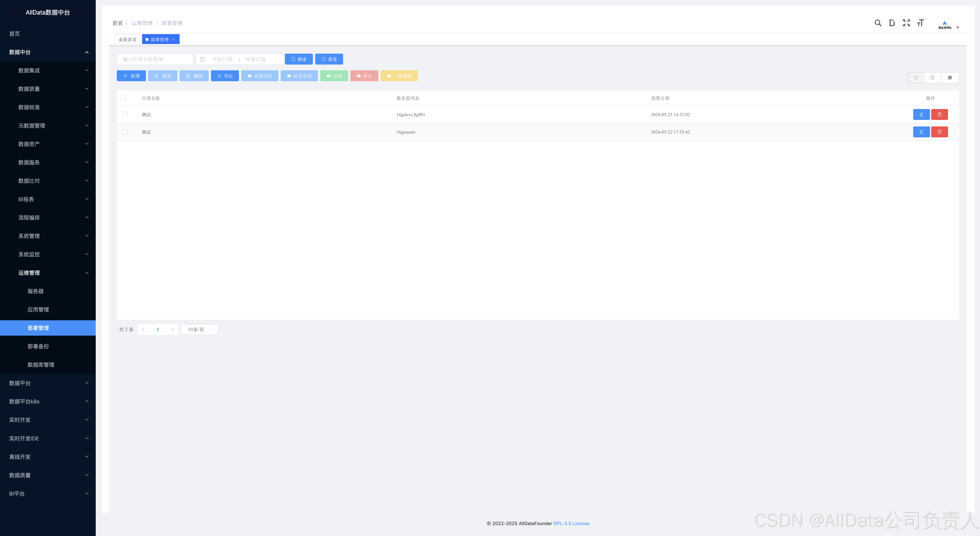This screenshot has width=980, height=536.
Task: Click the 新增 button
Action: (131, 76)
